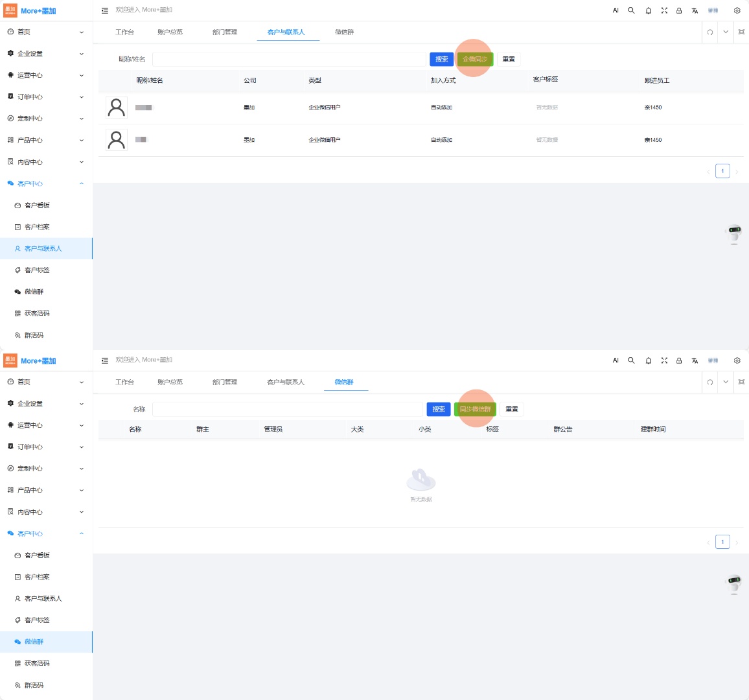
Task: Open notification bell on the 同步微信群 screen header
Action: 648,361
